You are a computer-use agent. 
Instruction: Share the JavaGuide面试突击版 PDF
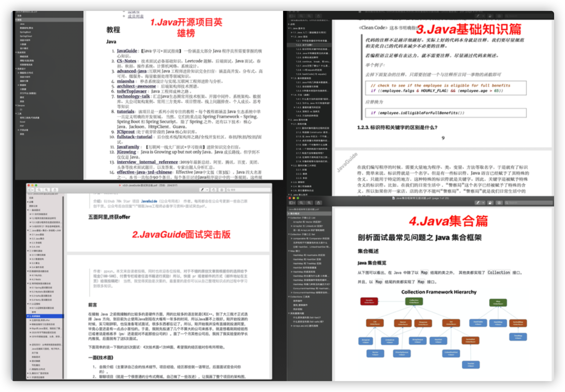pyautogui.click(x=55, y=190)
